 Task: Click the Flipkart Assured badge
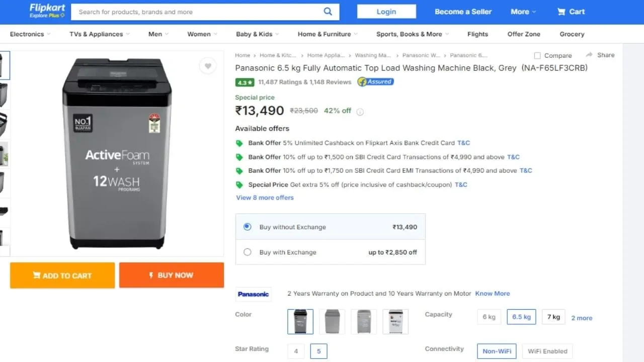[x=375, y=81]
